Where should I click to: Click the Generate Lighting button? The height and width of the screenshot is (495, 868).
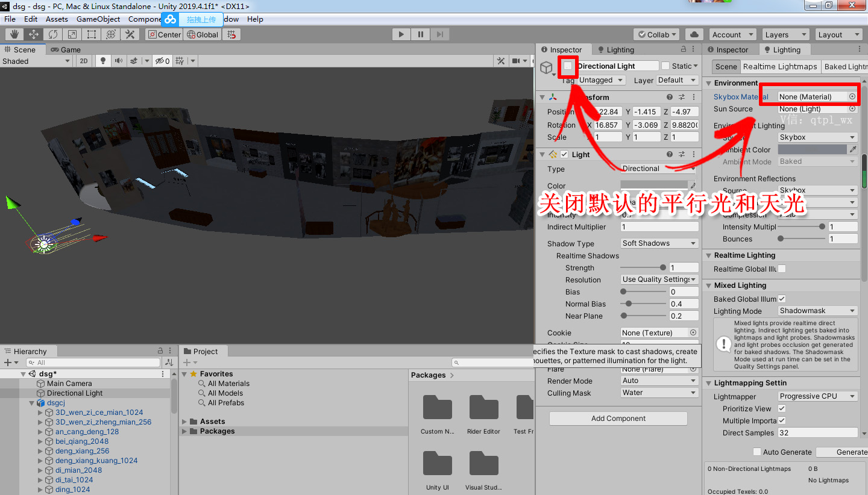(843, 452)
